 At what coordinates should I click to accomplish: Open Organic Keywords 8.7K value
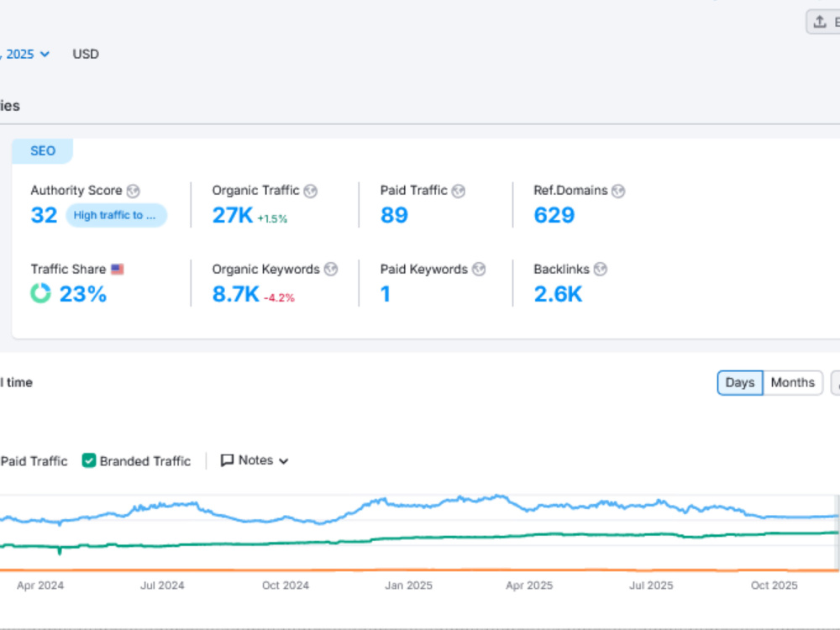tap(236, 293)
